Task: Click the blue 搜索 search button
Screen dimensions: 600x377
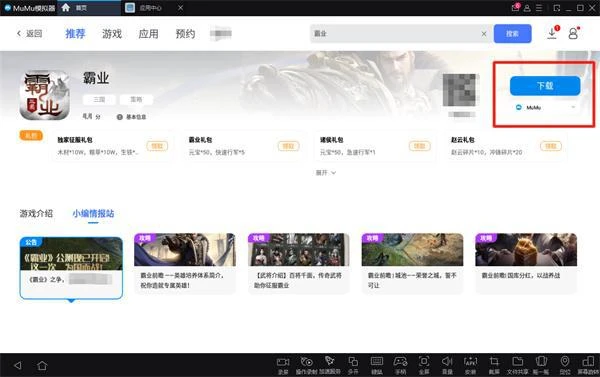Action: tap(512, 34)
